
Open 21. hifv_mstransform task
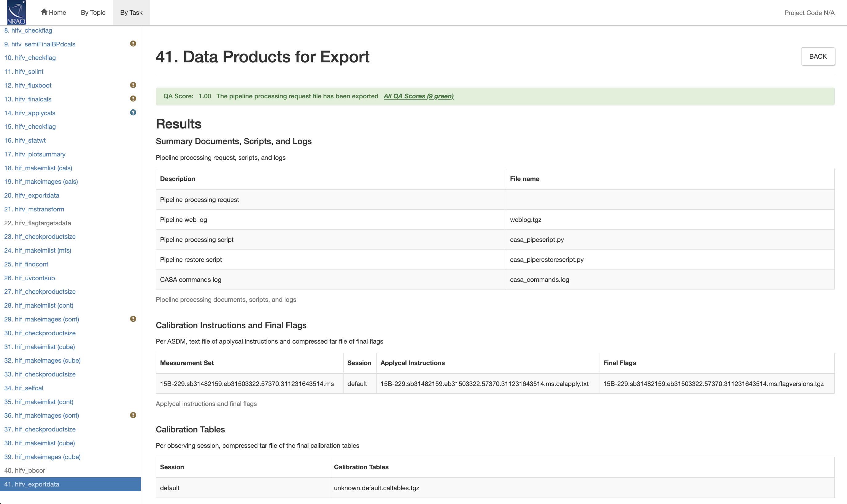point(34,209)
